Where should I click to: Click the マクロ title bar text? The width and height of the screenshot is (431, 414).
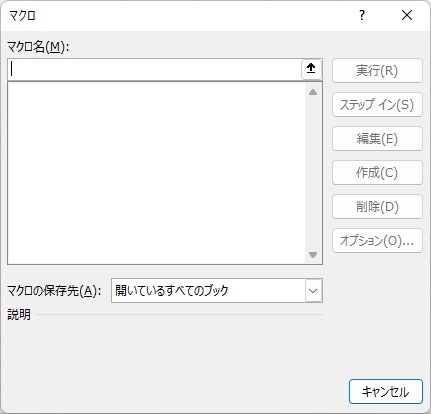tap(22, 15)
